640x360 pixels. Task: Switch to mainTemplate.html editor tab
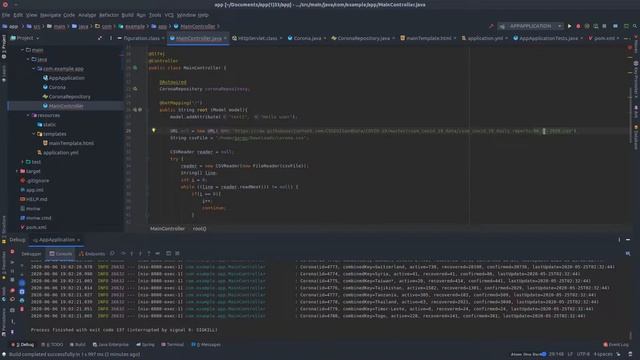pyautogui.click(x=428, y=38)
